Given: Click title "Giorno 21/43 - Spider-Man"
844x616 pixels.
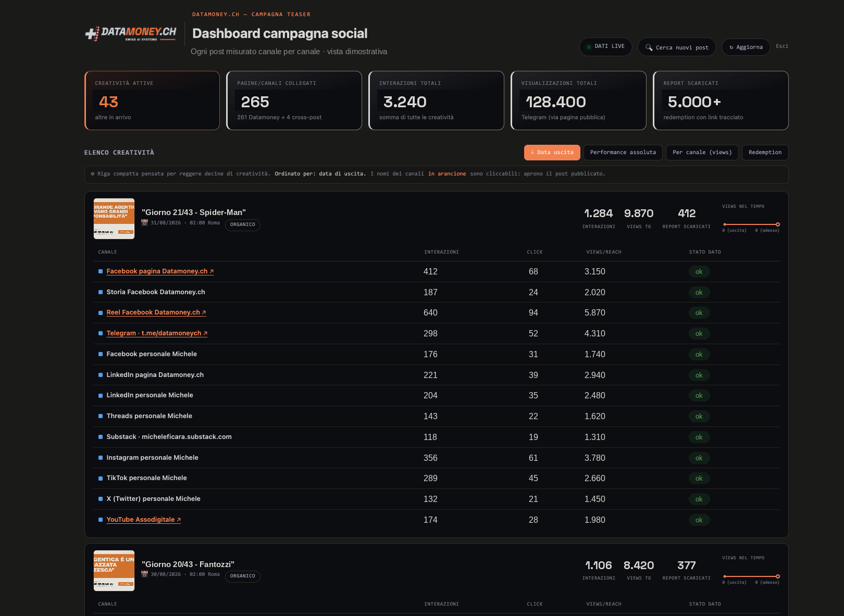Looking at the screenshot, I should click(194, 212).
